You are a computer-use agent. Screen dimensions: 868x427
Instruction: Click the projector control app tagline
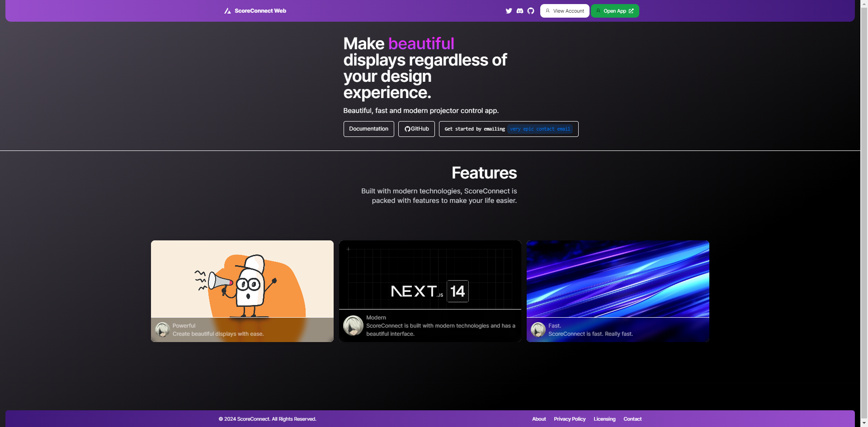(421, 111)
